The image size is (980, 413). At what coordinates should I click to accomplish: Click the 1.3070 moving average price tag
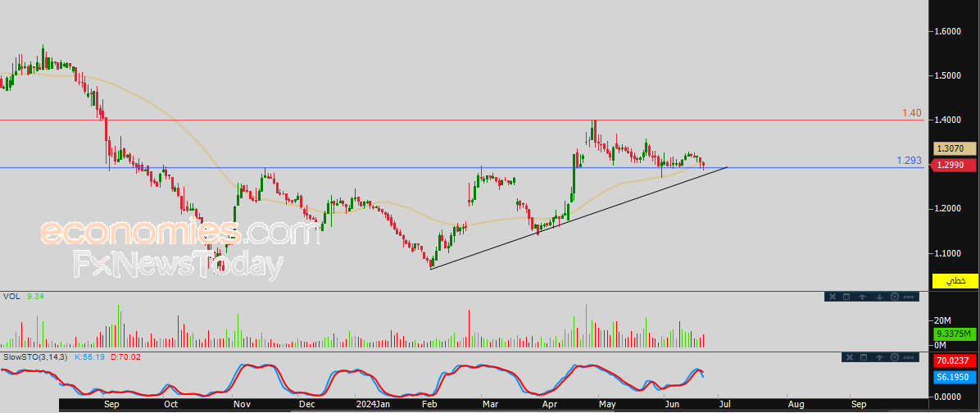[955, 149]
